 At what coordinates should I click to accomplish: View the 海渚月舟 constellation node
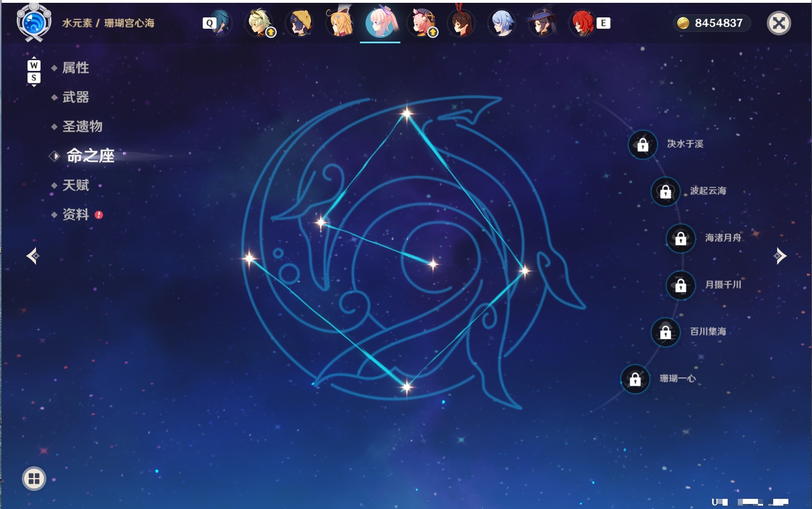click(723, 238)
